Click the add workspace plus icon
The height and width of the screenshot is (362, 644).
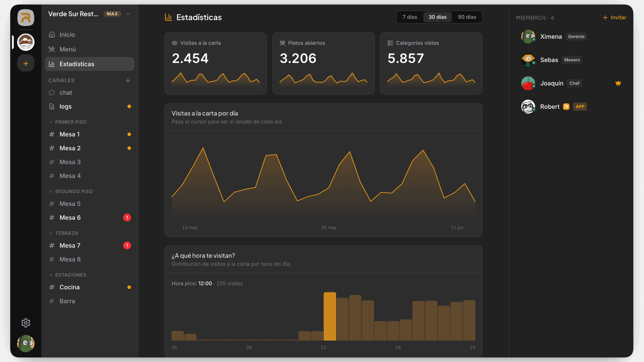(x=26, y=63)
